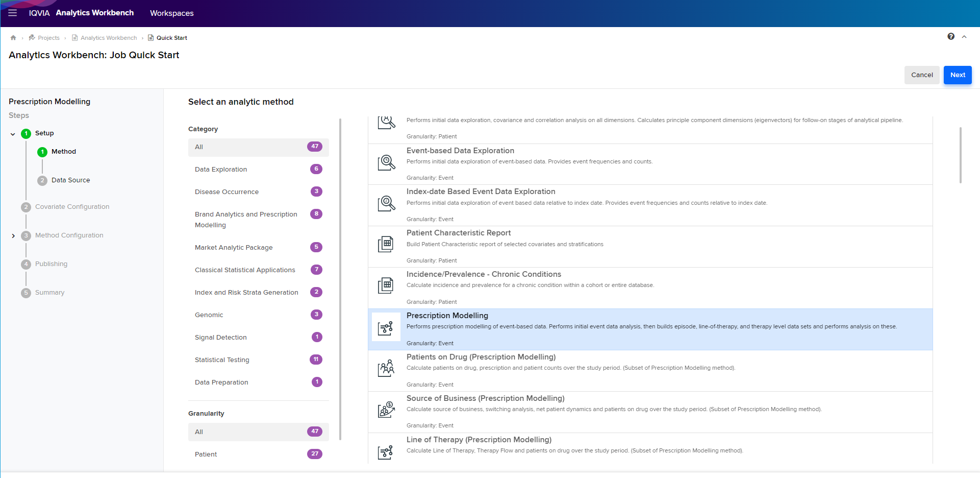Go to Analytics Workbench breadcrumb link
This screenshot has height=478, width=980.
coord(109,38)
